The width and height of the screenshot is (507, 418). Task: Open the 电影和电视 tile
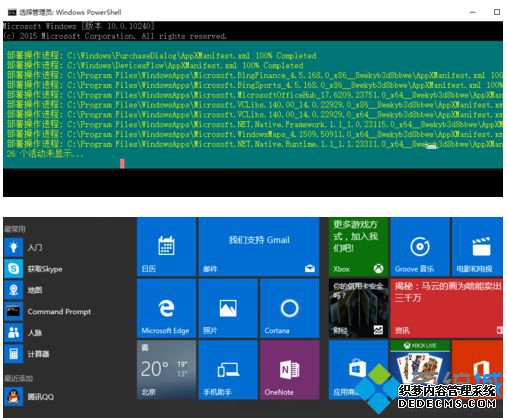tap(477, 247)
